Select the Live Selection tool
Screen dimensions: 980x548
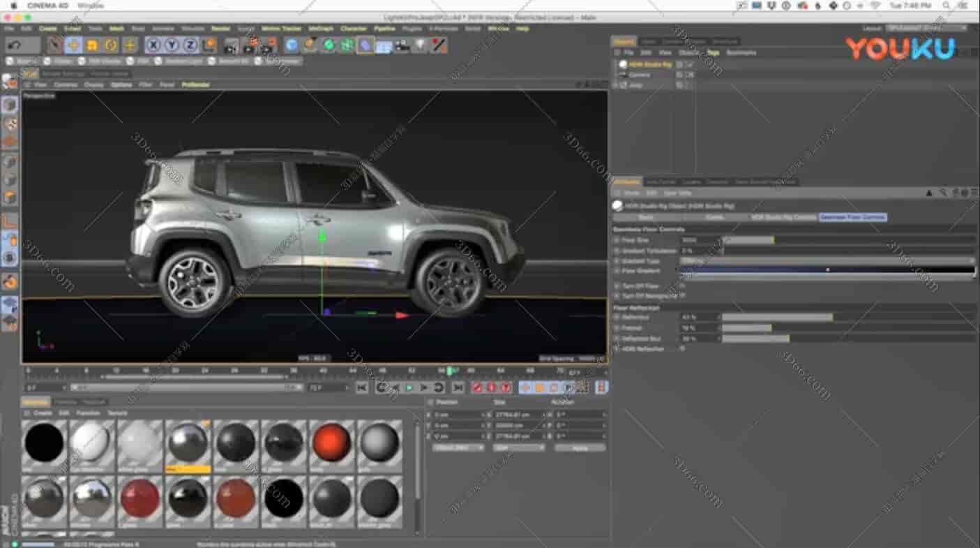point(54,45)
